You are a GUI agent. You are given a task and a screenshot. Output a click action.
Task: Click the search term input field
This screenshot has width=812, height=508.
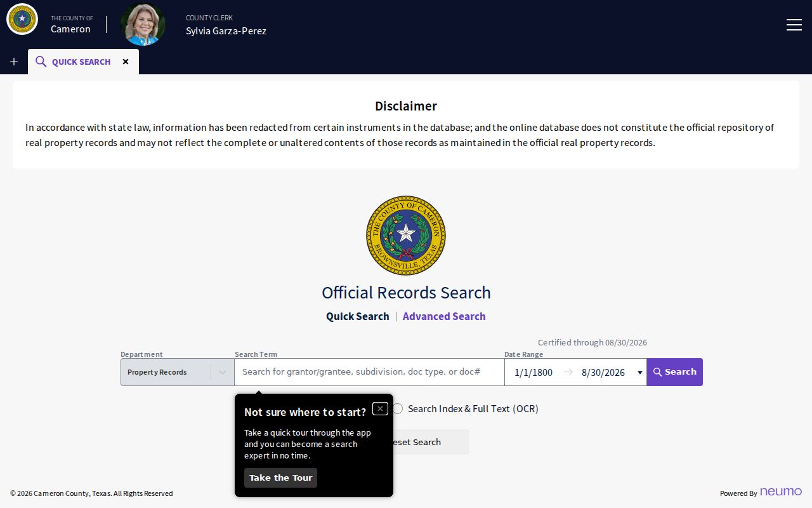(369, 372)
